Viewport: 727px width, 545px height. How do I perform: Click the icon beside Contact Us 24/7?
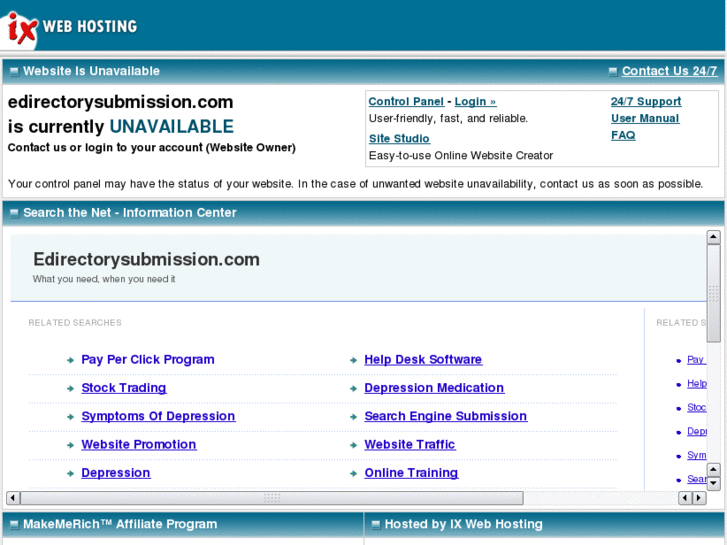613,71
